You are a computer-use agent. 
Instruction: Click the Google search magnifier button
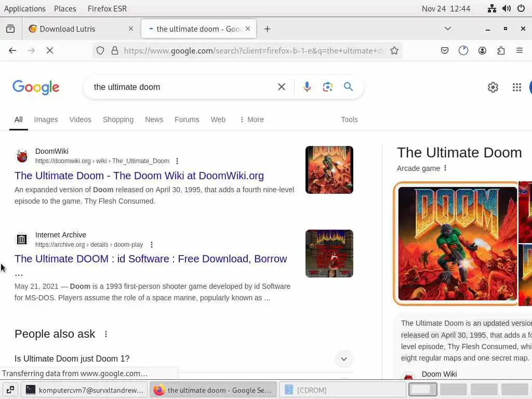[348, 87]
